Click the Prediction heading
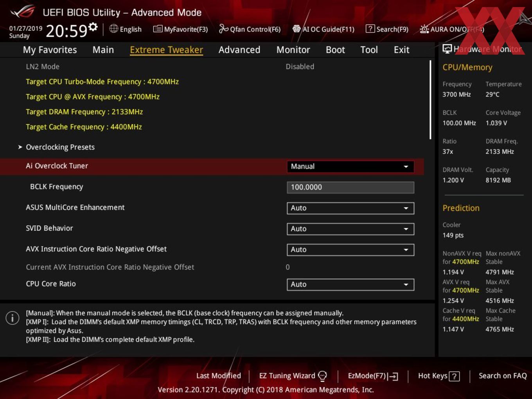The height and width of the screenshot is (399, 532). point(461,208)
